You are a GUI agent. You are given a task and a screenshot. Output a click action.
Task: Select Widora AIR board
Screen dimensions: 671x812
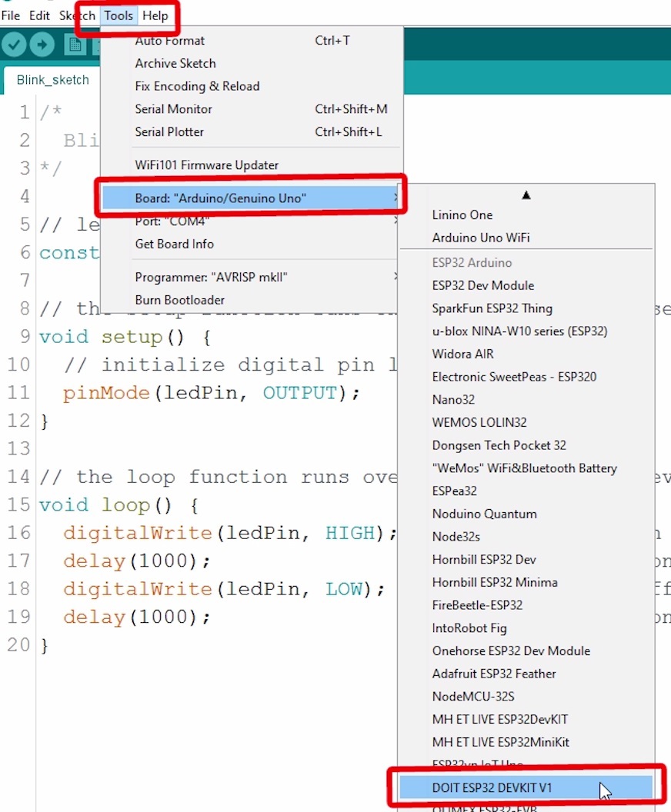tap(526, 354)
